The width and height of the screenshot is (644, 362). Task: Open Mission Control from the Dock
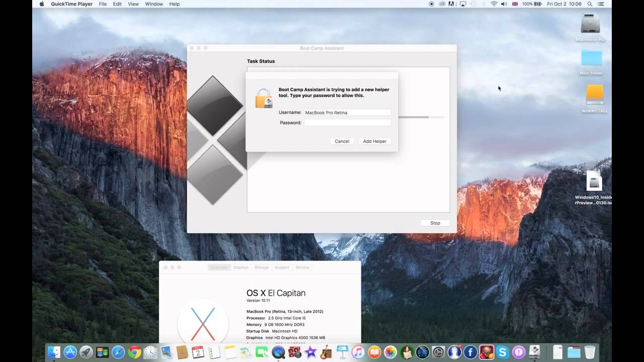102,352
